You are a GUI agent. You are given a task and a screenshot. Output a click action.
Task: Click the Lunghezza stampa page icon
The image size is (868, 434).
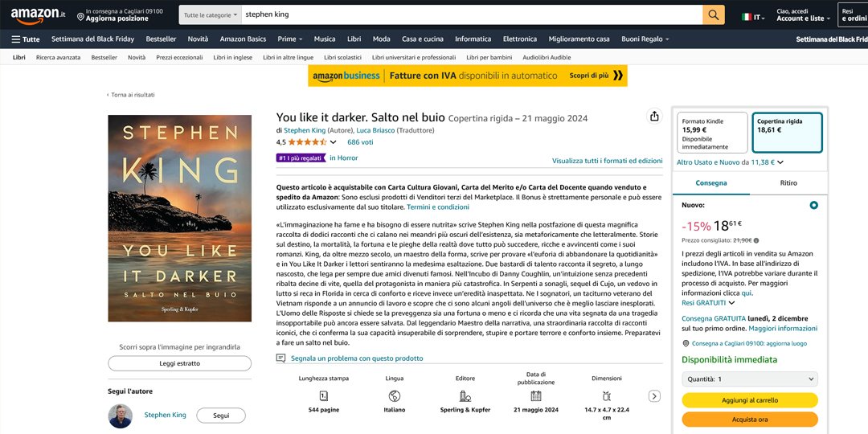(x=324, y=395)
